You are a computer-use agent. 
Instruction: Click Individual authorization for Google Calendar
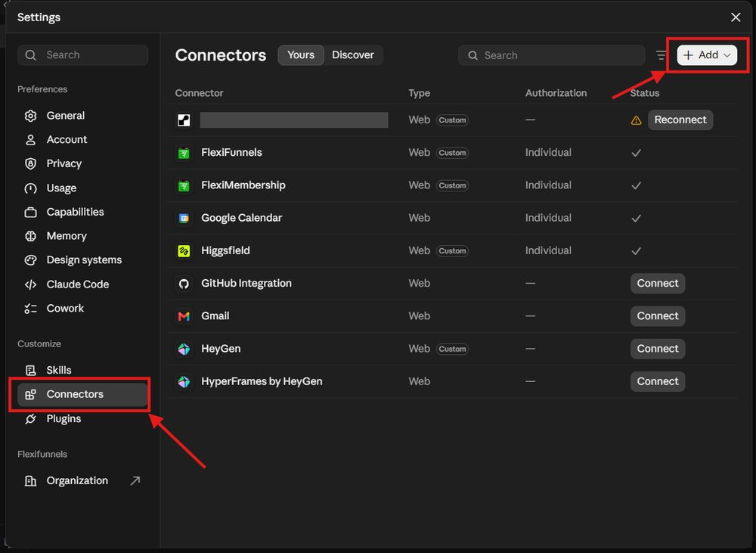(548, 218)
